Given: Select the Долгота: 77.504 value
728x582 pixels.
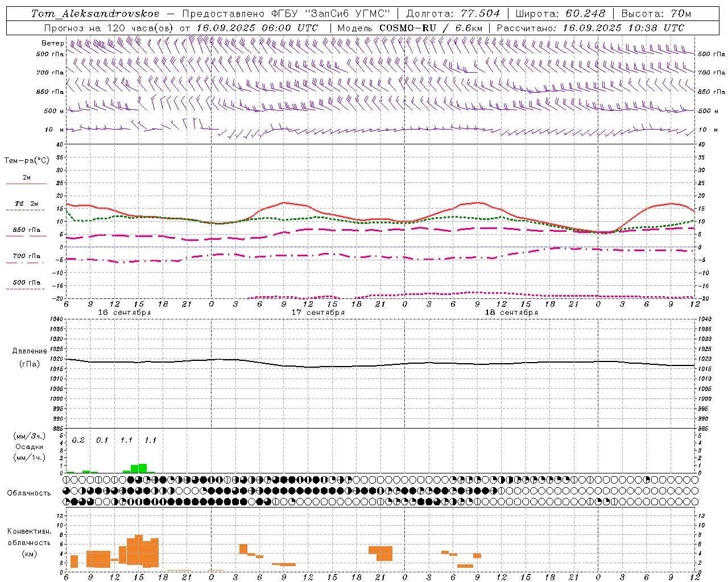Looking at the screenshot, I should click(x=453, y=14).
